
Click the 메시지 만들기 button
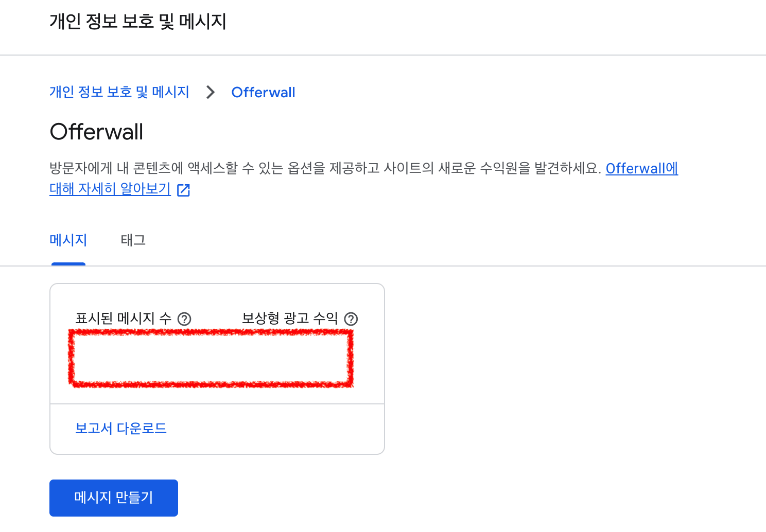tap(113, 498)
